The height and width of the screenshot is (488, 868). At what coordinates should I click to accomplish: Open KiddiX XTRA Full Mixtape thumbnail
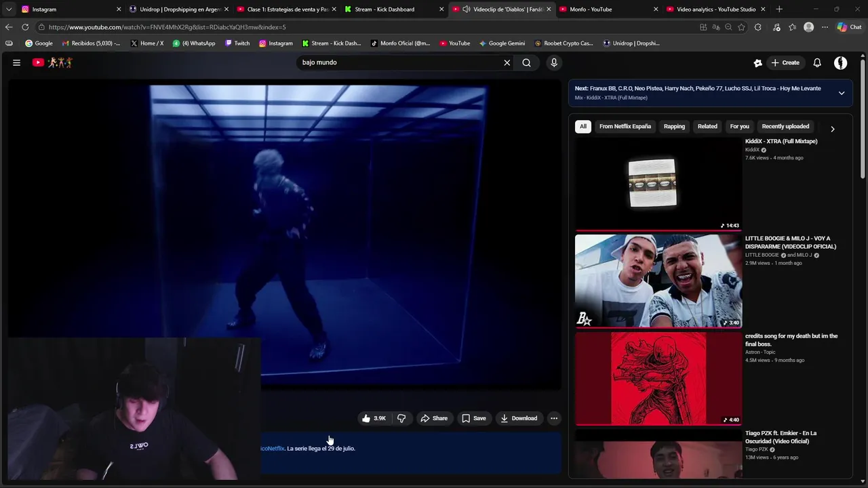coord(658,184)
